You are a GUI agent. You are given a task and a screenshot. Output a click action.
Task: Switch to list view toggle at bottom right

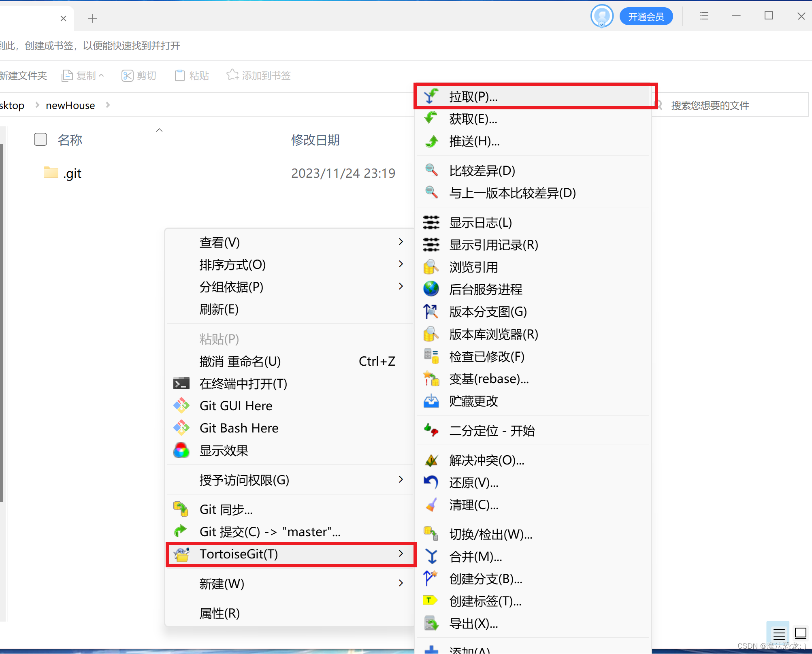click(778, 633)
